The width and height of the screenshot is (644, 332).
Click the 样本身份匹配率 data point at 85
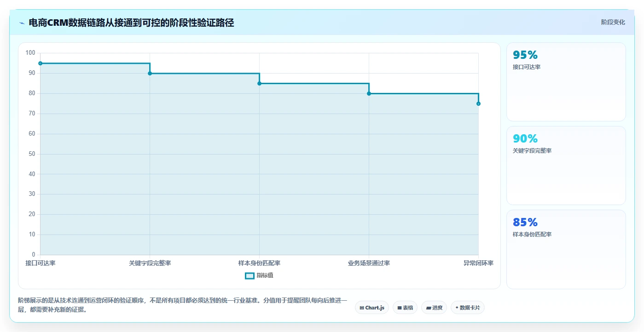[260, 83]
